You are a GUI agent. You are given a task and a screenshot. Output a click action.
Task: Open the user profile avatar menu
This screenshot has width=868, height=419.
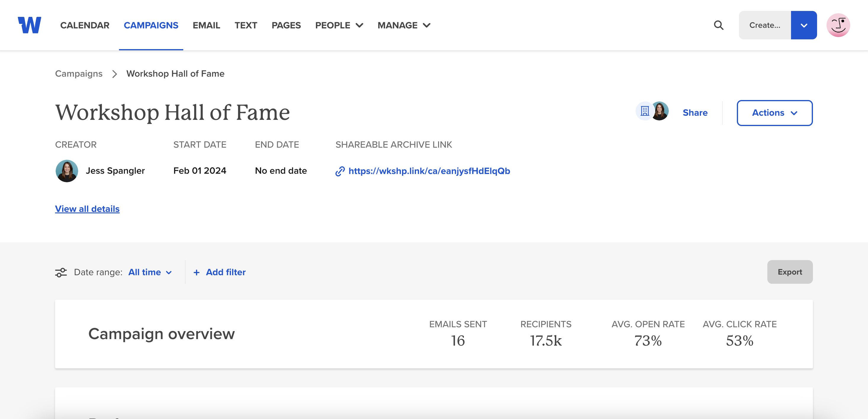(x=838, y=25)
